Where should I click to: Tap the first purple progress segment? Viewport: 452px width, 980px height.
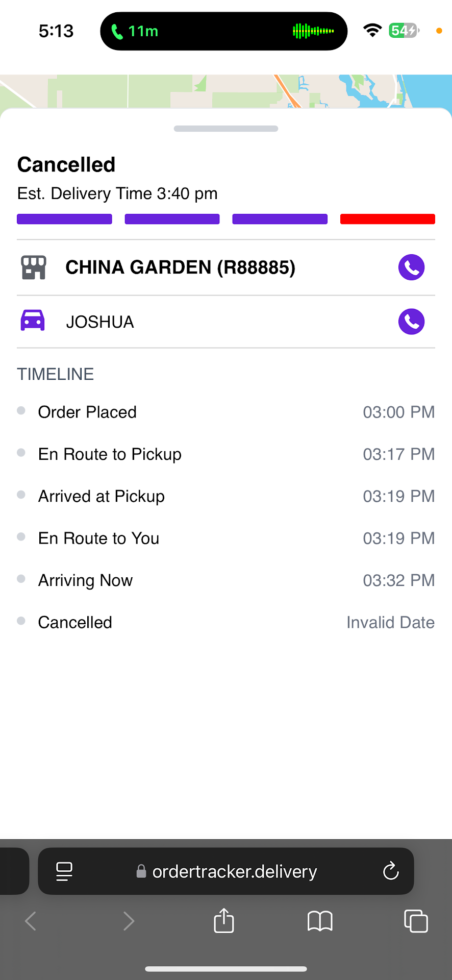pyautogui.click(x=64, y=219)
